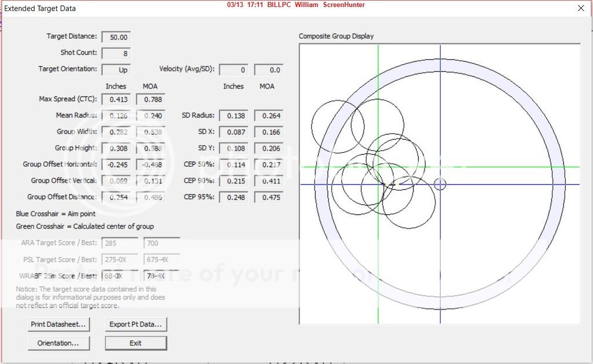Click the green crosshair intersection at group center
This screenshot has height=364, width=593.
click(x=378, y=167)
